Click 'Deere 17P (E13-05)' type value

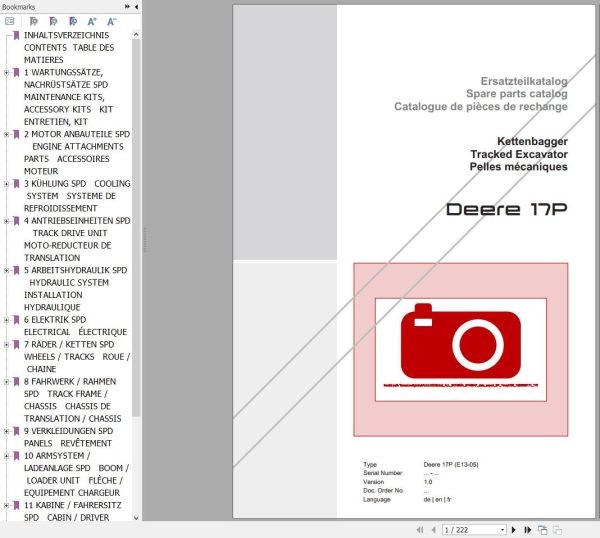(x=451, y=465)
